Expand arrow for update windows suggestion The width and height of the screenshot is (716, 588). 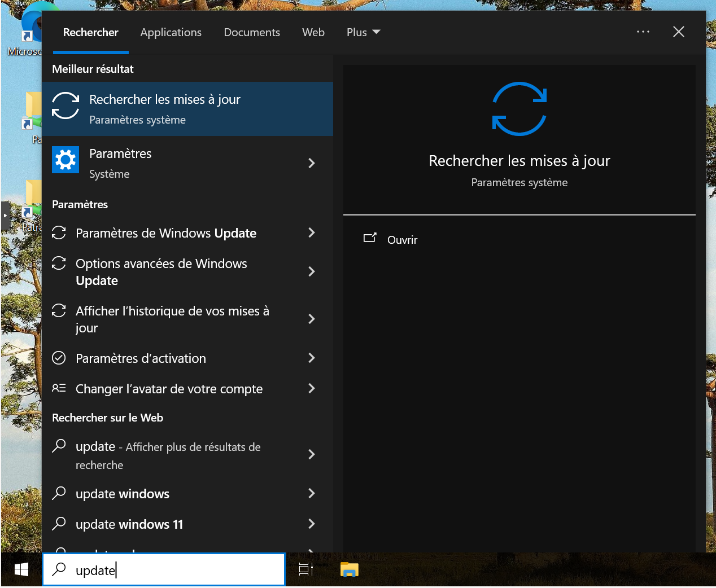click(x=312, y=493)
